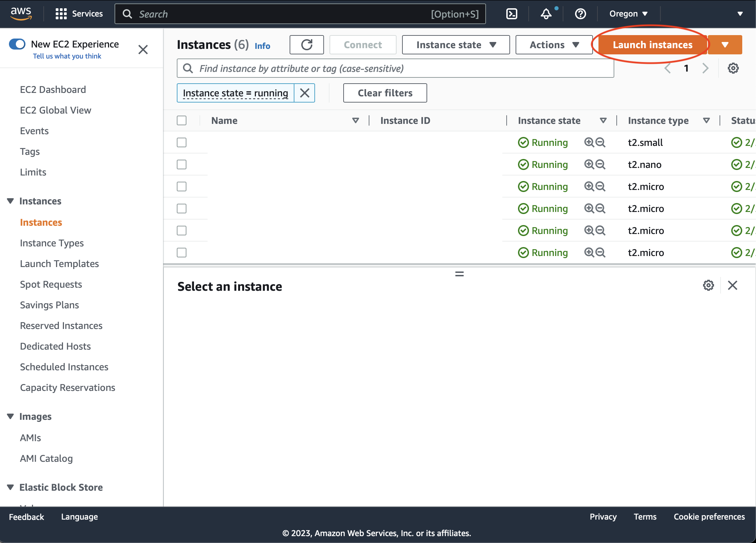This screenshot has width=756, height=543.
Task: Open EC2 Dashboard in the sidebar
Action: coord(53,89)
